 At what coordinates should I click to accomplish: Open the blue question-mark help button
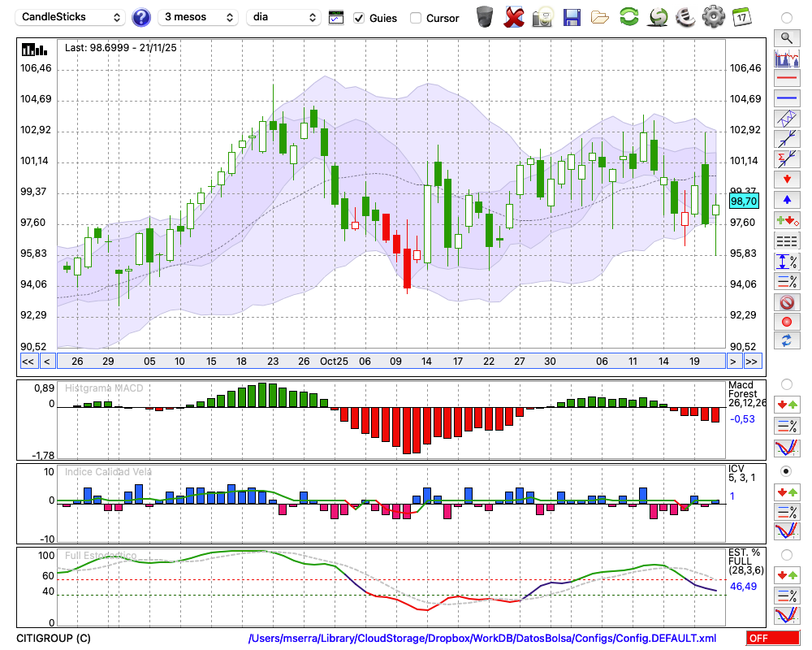(140, 18)
